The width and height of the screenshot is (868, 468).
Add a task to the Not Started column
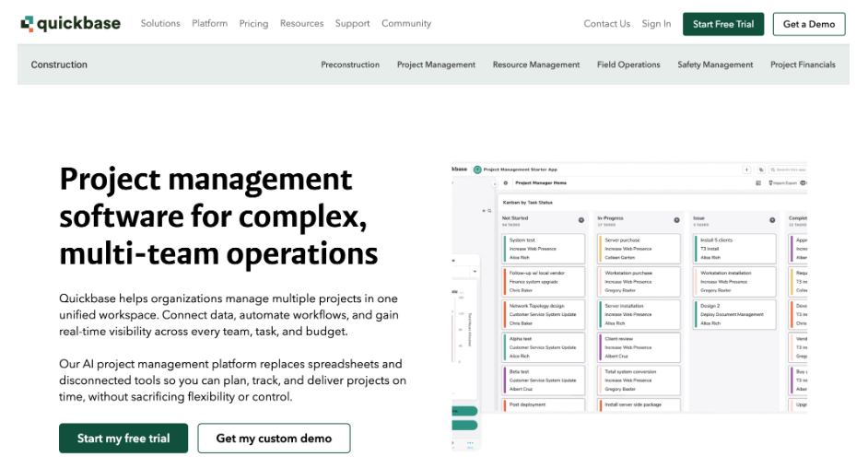pos(581,220)
